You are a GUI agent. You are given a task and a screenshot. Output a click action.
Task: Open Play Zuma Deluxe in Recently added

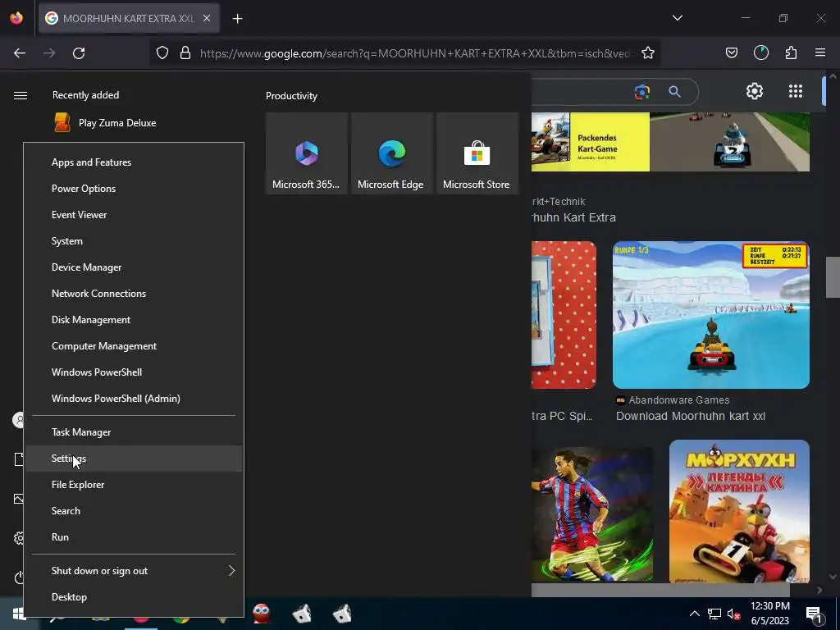(x=105, y=123)
